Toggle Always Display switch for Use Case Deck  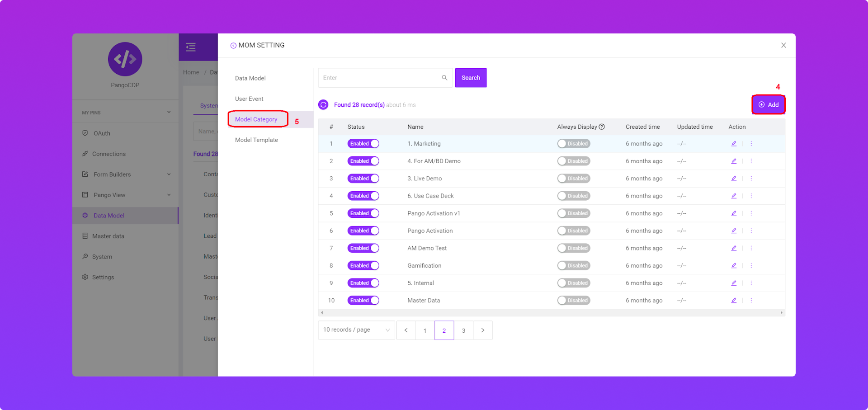(x=573, y=196)
